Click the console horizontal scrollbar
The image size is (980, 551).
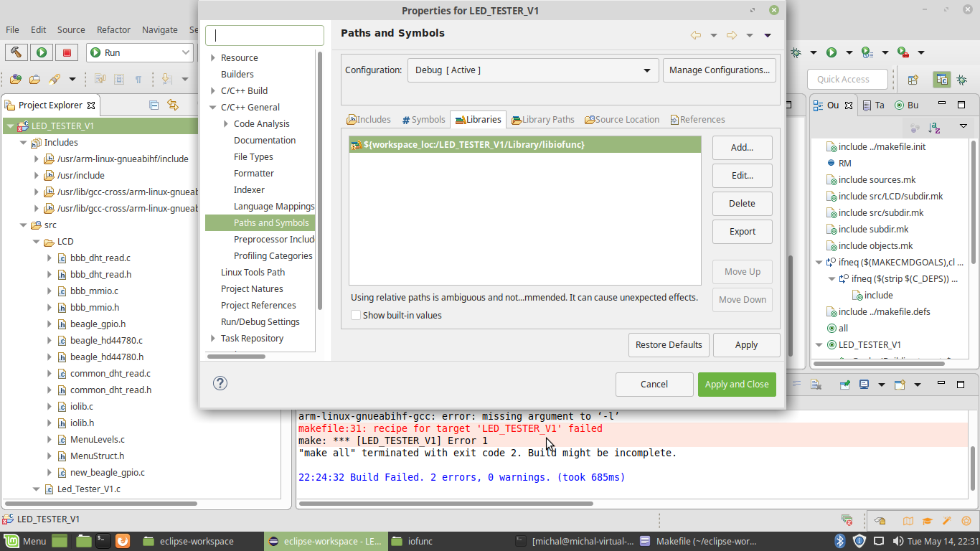(445, 504)
